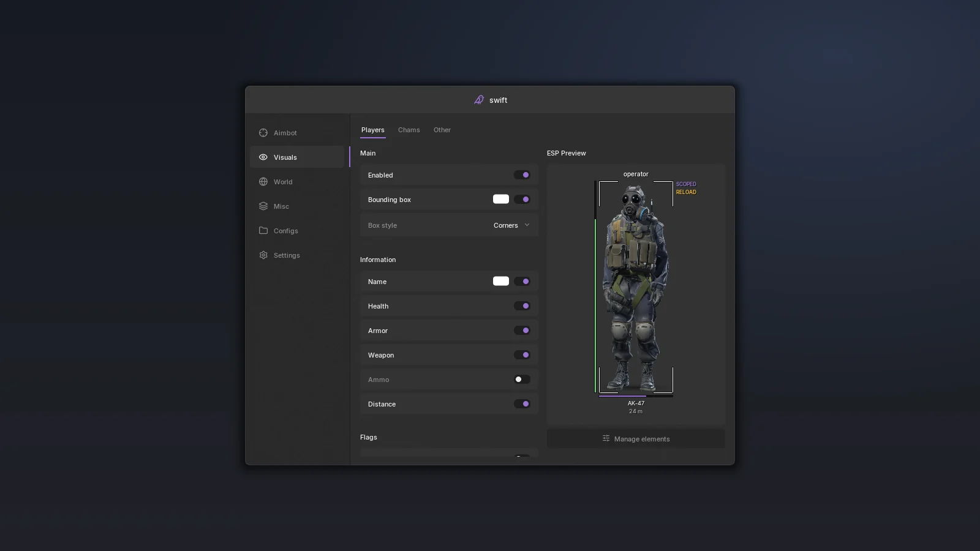
Task: Click the Visuals eye icon
Action: (x=263, y=157)
